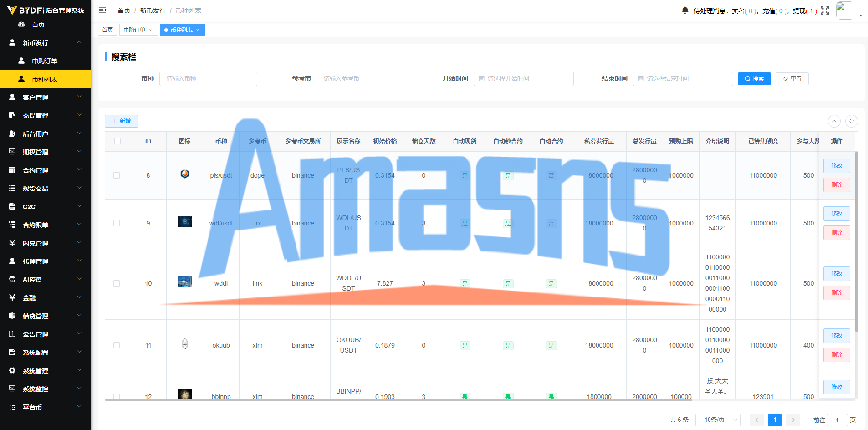Click the pls/usdt coin icon thumbnail
The width and height of the screenshot is (868, 430).
184,174
